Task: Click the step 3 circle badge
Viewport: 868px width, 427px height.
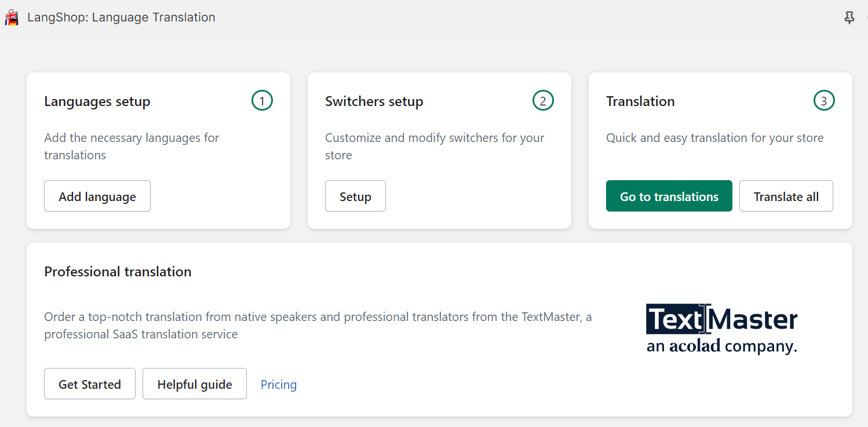Action: coord(824,101)
